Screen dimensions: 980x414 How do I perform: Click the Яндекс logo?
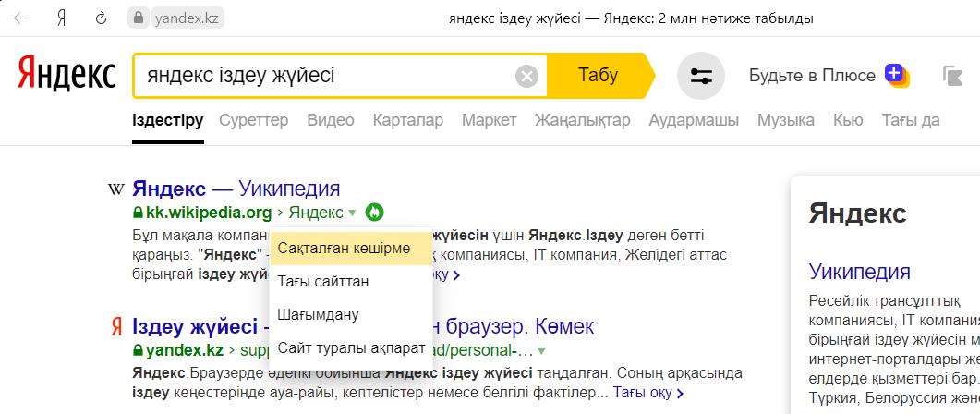click(x=67, y=76)
